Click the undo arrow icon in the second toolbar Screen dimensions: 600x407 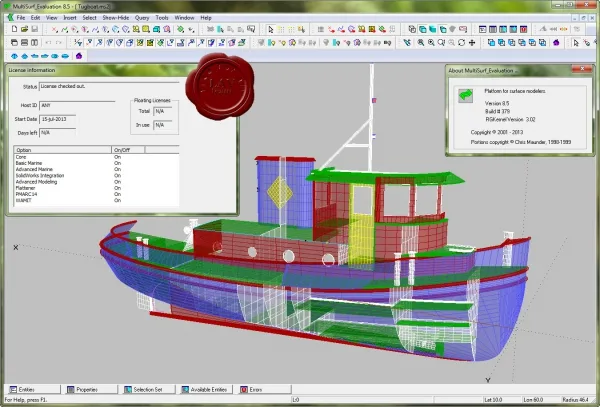click(48, 43)
